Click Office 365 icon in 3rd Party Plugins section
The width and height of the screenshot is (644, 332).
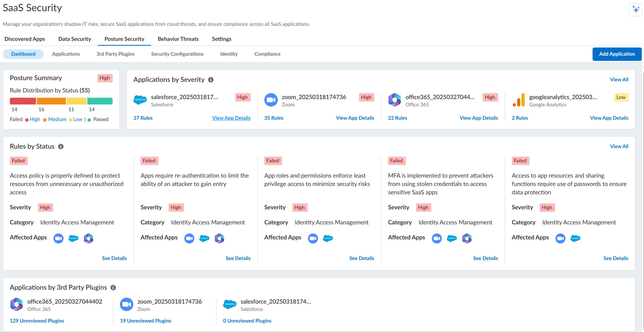pyautogui.click(x=17, y=304)
